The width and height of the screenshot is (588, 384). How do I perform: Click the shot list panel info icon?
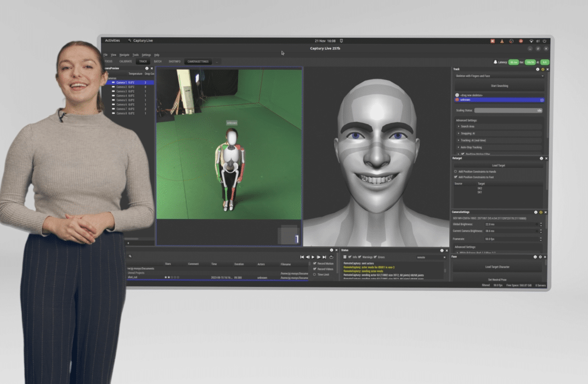tap(331, 250)
